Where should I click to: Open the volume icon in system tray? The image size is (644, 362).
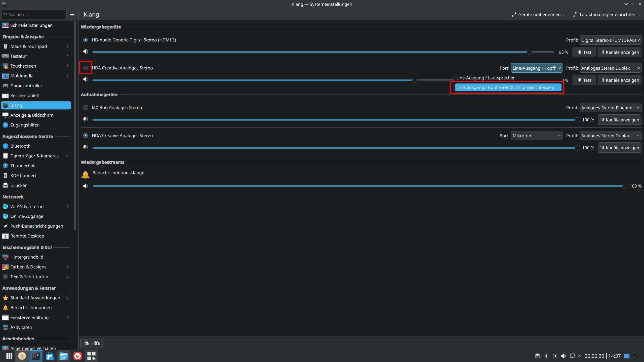coord(563,356)
